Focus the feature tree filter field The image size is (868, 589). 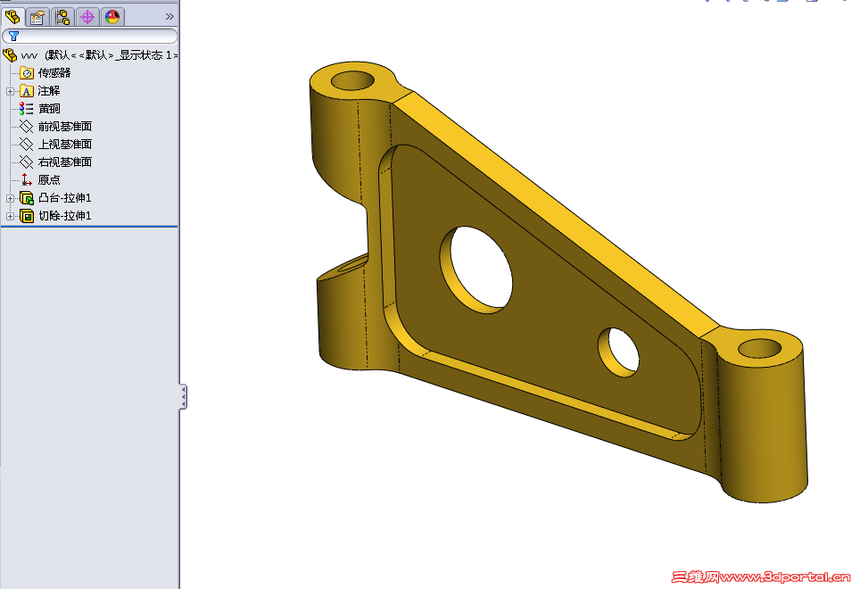click(x=90, y=36)
